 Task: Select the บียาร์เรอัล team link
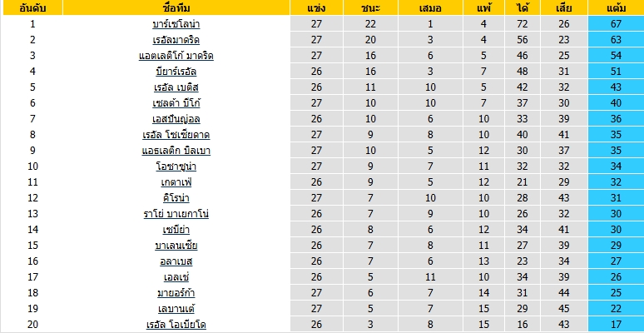176,72
